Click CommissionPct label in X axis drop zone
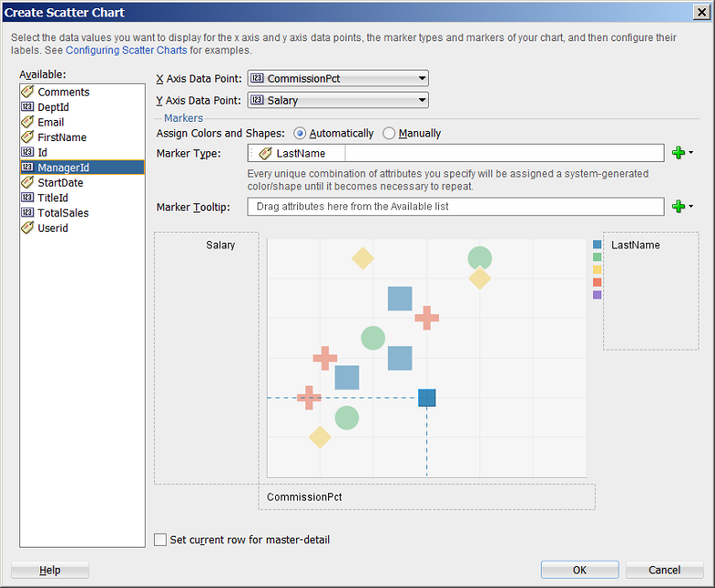This screenshot has height=588, width=715. (304, 497)
